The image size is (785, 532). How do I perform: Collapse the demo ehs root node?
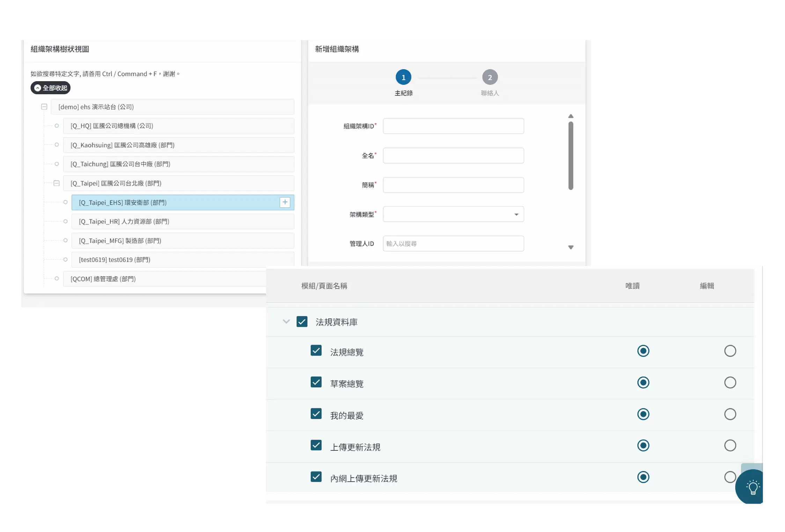click(x=44, y=107)
